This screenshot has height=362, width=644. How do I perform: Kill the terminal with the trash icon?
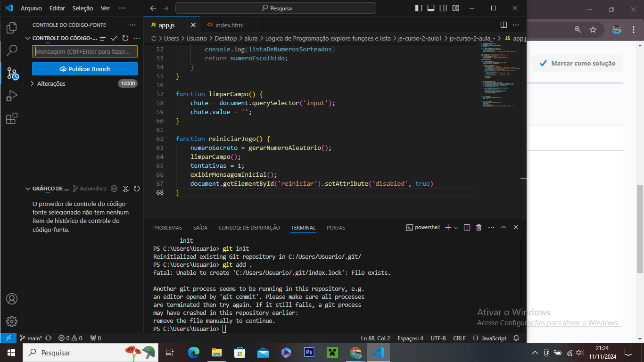[479, 227]
